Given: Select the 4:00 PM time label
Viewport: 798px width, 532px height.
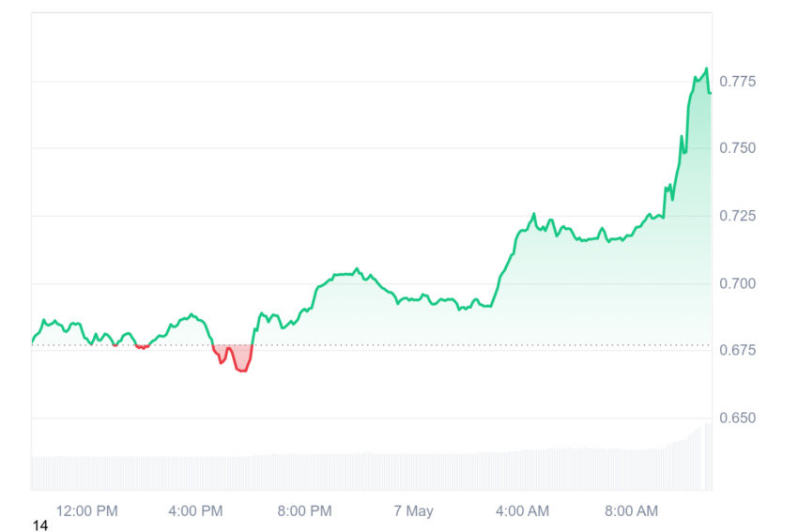Looking at the screenshot, I should (x=195, y=510).
